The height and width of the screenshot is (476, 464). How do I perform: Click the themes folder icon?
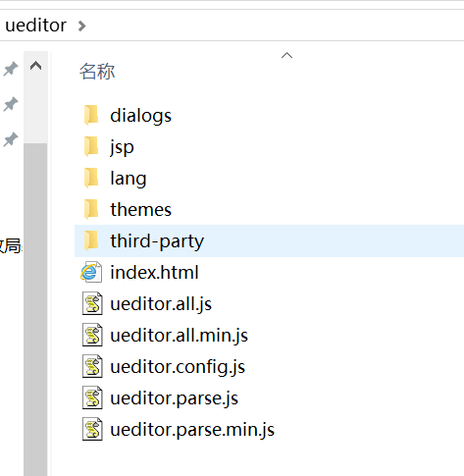point(91,209)
